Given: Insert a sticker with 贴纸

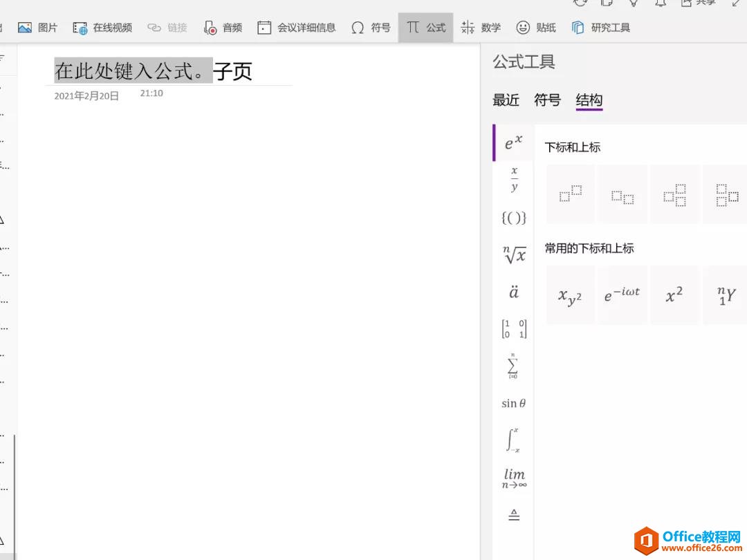Looking at the screenshot, I should click(535, 27).
